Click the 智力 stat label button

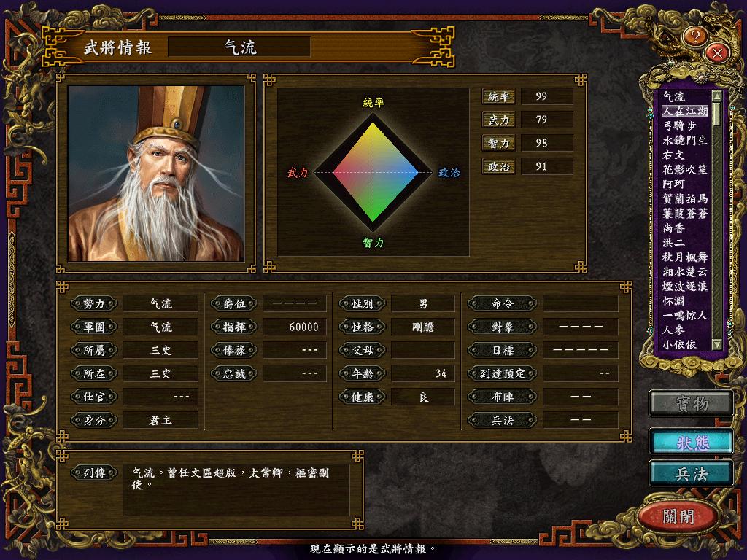coord(498,143)
